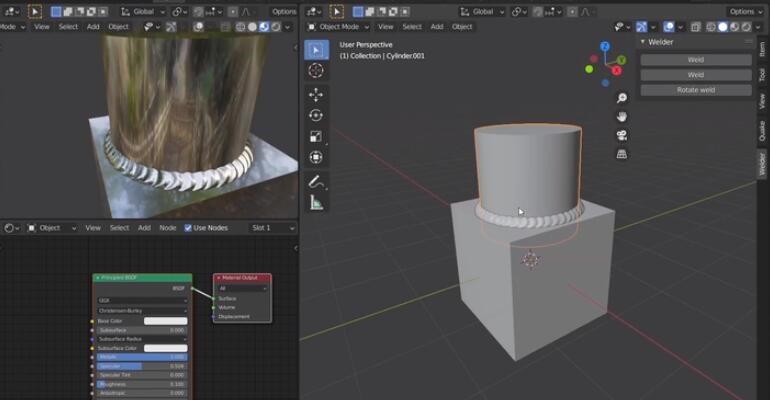Open GGX distribution dropdown on Principled BSDF
This screenshot has width=770, height=400.
coord(142,300)
